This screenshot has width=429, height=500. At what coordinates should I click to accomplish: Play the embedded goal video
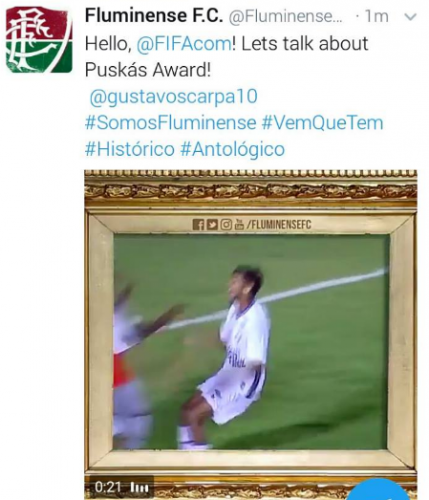pyautogui.click(x=251, y=334)
